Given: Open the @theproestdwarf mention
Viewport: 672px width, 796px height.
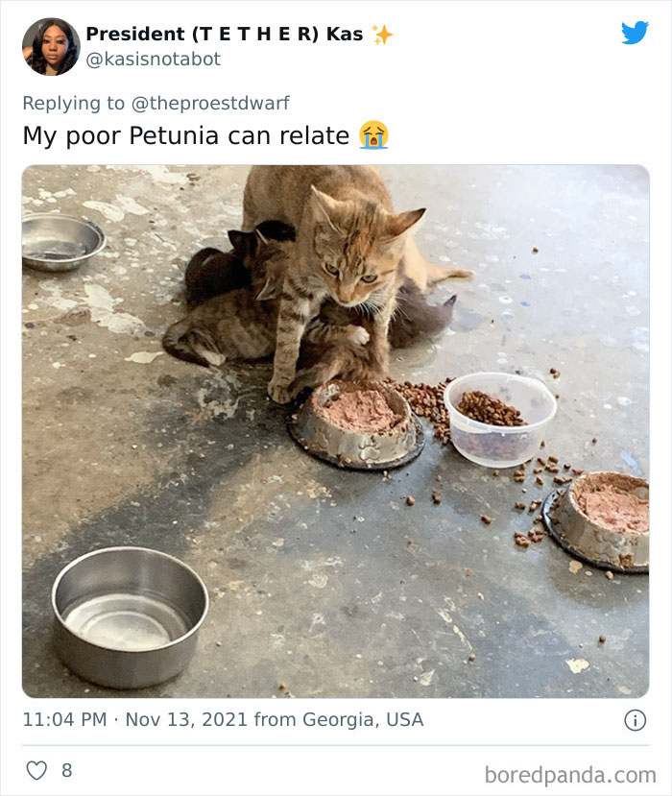Looking at the screenshot, I should [210, 103].
